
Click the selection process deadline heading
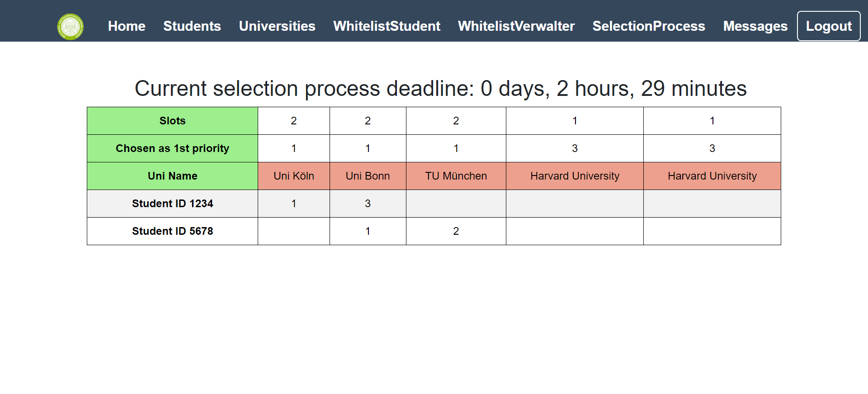(x=440, y=89)
